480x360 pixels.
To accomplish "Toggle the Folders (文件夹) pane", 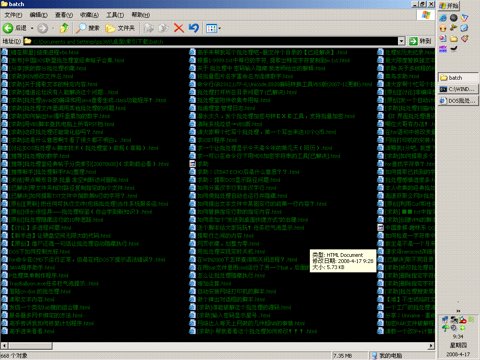I will click(x=120, y=28).
